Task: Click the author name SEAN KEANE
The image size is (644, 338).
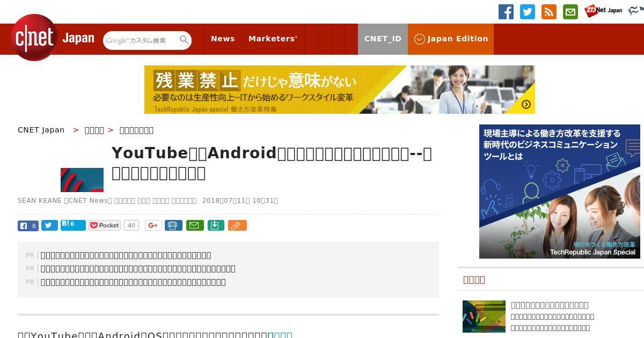Action: pyautogui.click(x=40, y=201)
